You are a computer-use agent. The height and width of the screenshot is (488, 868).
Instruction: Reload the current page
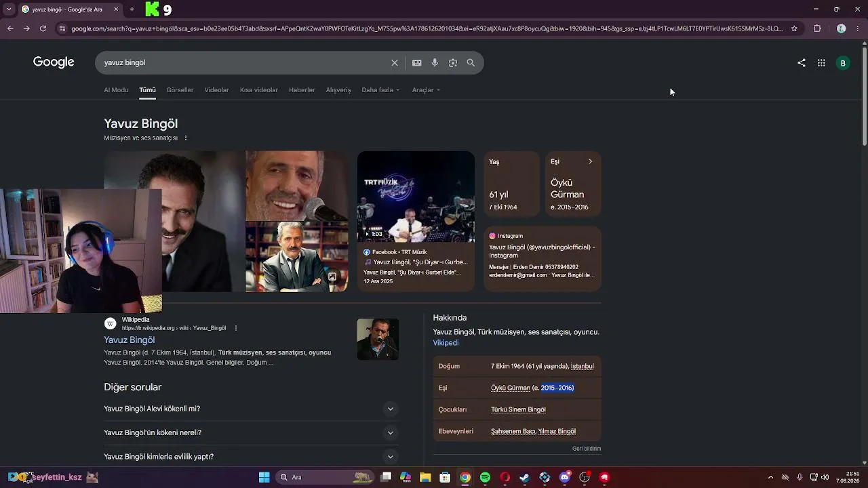click(43, 28)
